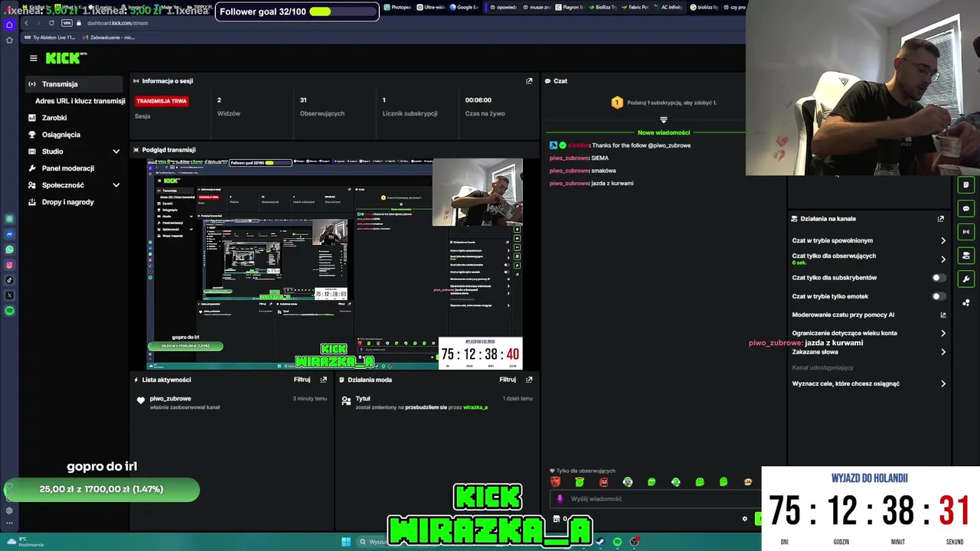The height and width of the screenshot is (551, 980).
Task: Expand the Społeczność submenu chevron
Action: pos(116,185)
